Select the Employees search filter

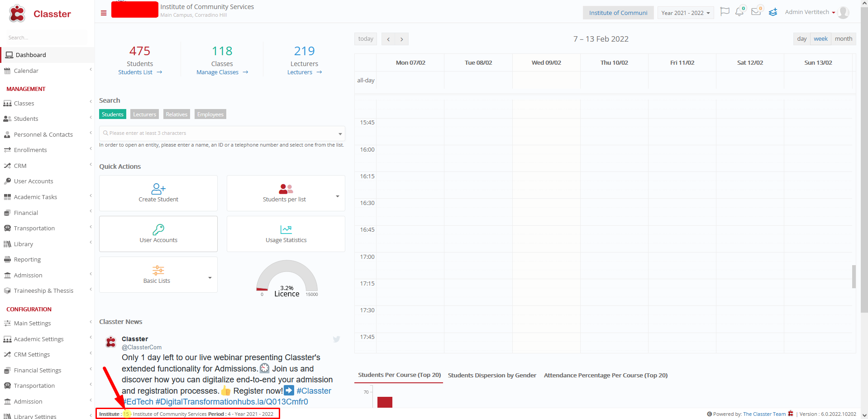click(x=210, y=114)
